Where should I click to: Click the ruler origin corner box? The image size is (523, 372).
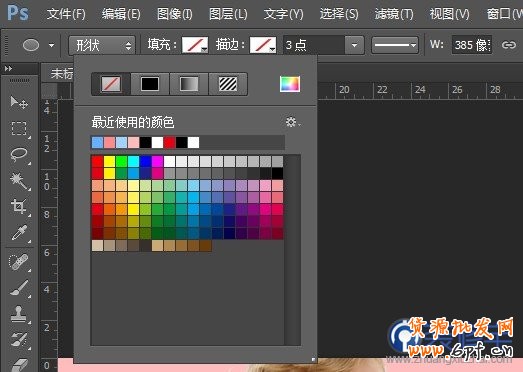pos(49,90)
